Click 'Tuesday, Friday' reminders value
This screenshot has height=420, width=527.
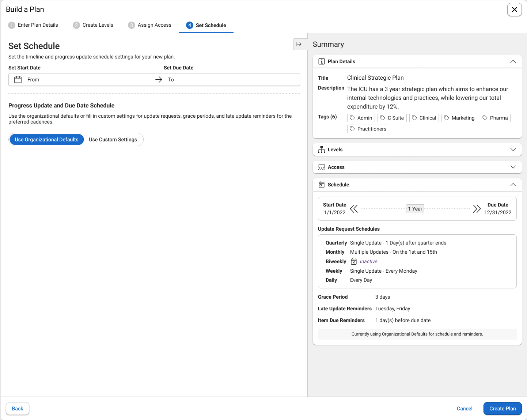coord(393,309)
